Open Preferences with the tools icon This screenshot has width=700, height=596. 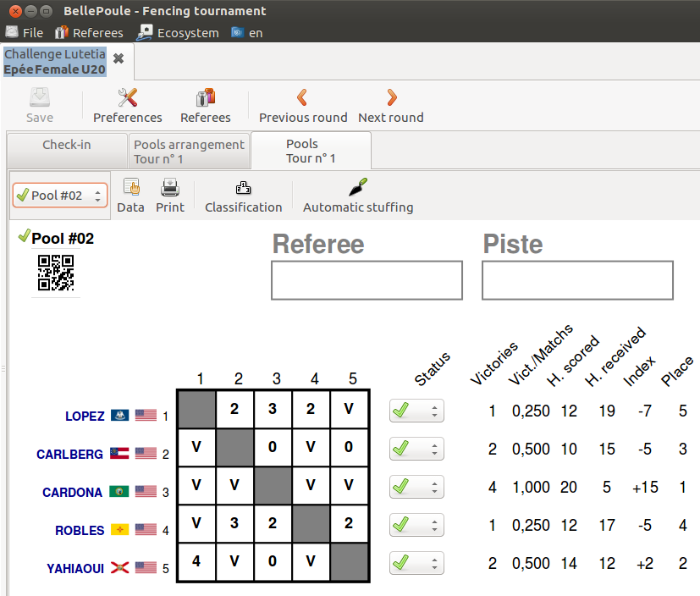coord(128,97)
